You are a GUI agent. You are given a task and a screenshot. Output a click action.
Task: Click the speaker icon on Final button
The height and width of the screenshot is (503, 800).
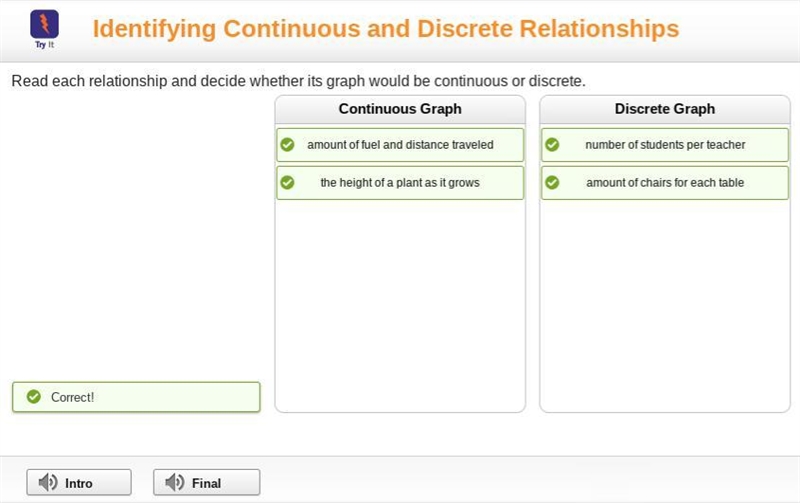[174, 482]
